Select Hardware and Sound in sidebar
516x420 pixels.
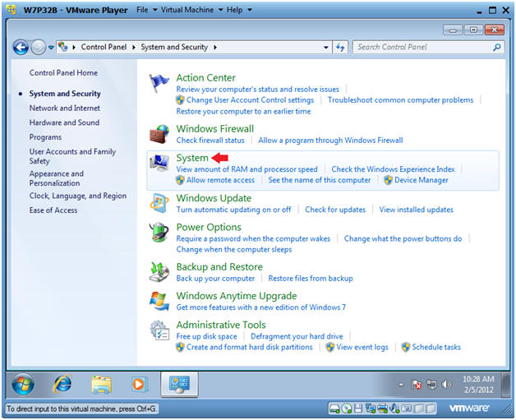click(x=64, y=122)
